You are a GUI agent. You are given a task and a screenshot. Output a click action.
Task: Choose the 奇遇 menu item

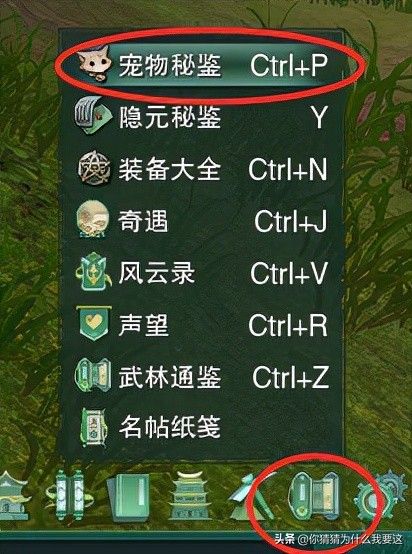pyautogui.click(x=203, y=220)
